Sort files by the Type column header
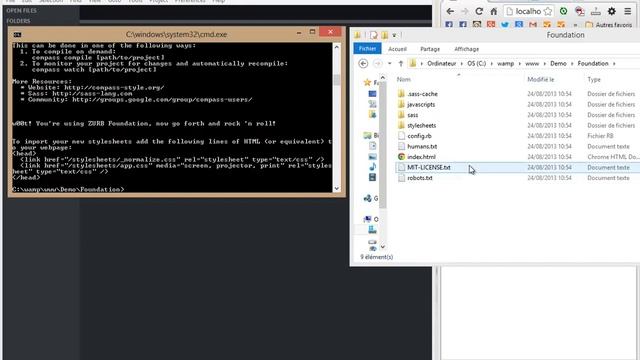This screenshot has height=360, width=640. pos(594,79)
